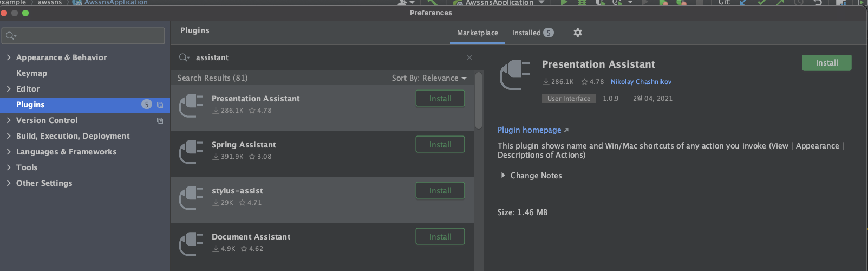Expand the Version Control settings
868x271 pixels.
tap(9, 120)
